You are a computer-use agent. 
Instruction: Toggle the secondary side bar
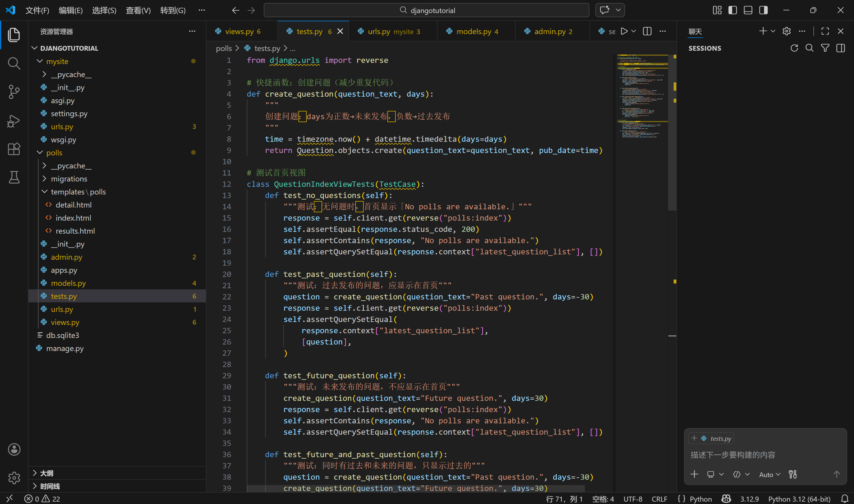(763, 10)
